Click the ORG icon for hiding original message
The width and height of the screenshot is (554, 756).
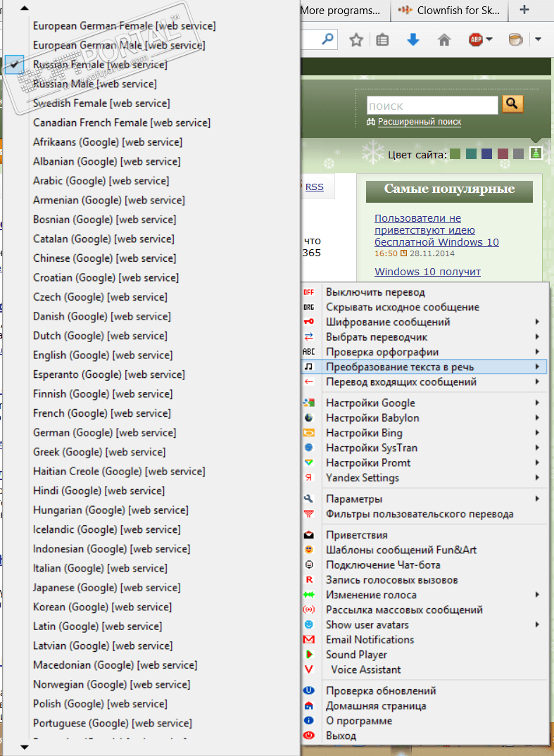tap(308, 307)
